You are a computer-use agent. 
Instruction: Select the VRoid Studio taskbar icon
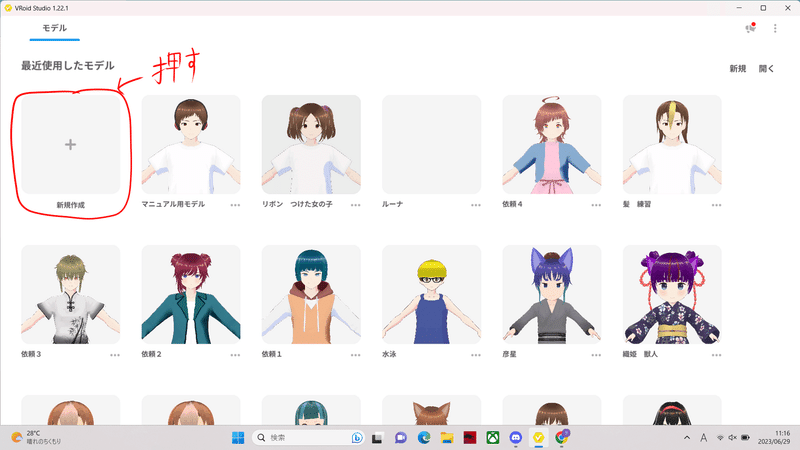click(x=538, y=438)
